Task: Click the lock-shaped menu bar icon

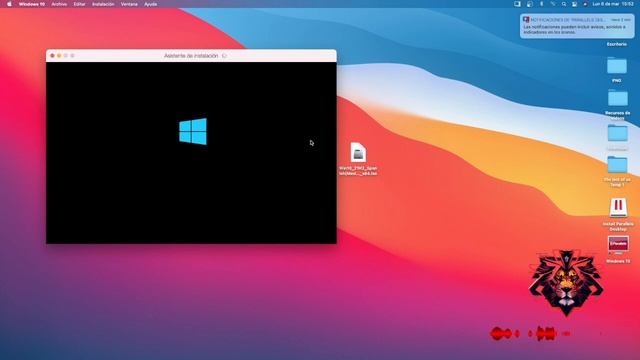Action: click(x=529, y=4)
